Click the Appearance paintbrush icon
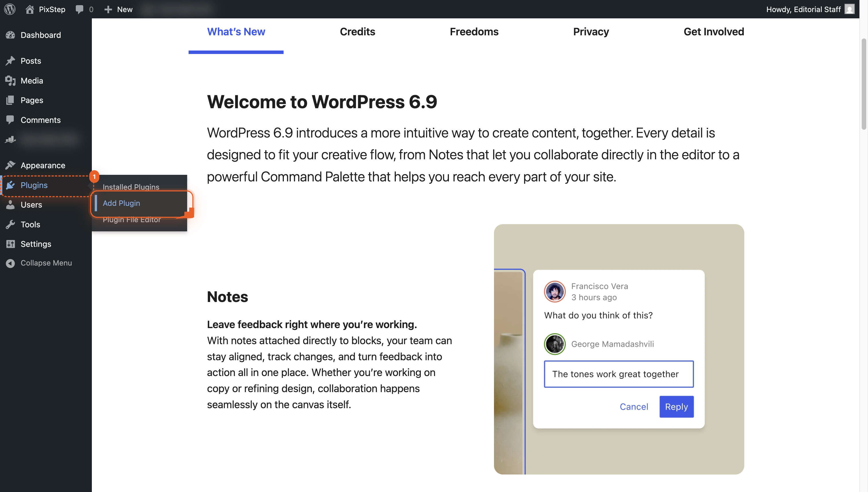This screenshot has width=868, height=492. coord(10,165)
